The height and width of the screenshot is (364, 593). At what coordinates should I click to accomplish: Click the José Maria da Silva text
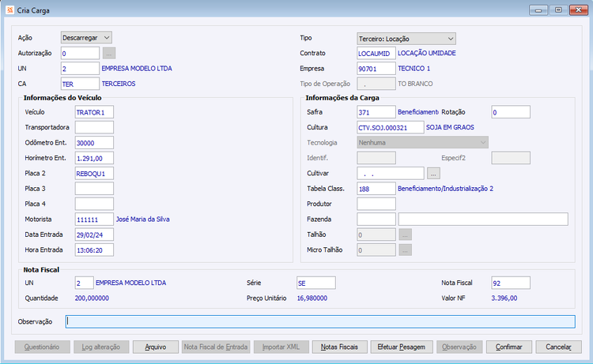pyautogui.click(x=142, y=220)
